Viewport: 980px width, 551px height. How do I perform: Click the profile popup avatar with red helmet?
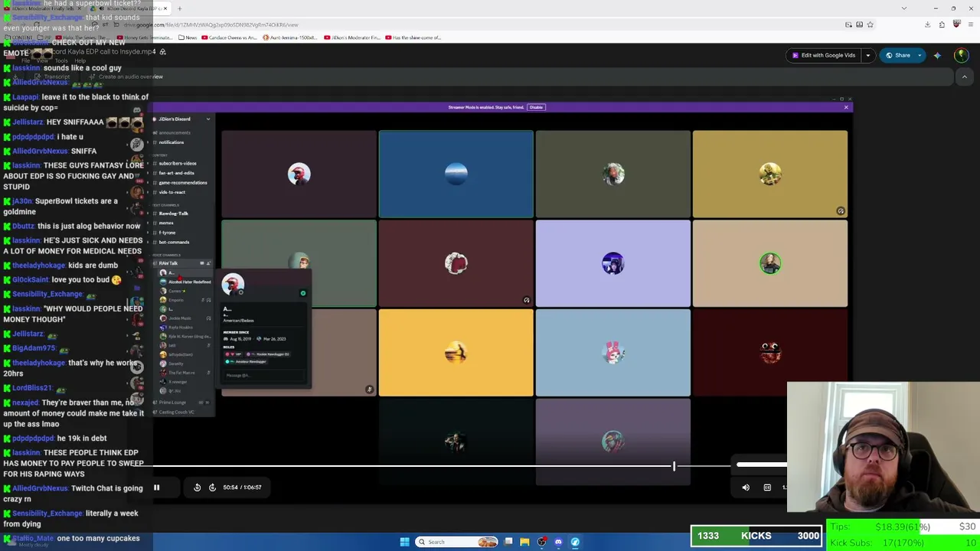point(233,284)
